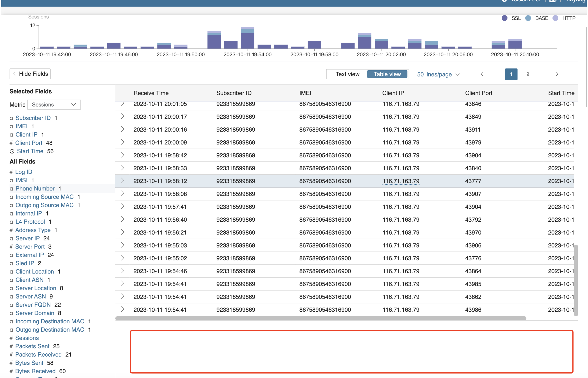Click the horizontal table scrollbar
Screen dimensions: 588x378
(x=320, y=318)
